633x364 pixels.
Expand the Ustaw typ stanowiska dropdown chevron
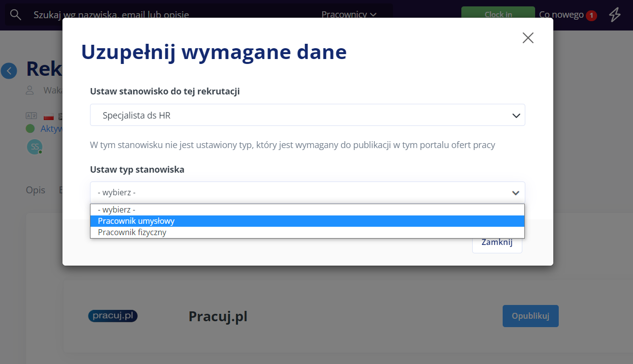515,192
